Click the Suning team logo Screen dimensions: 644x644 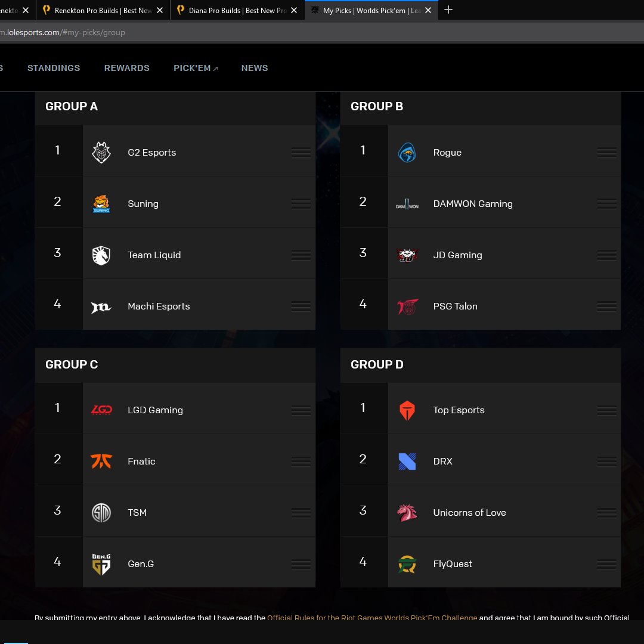pyautogui.click(x=101, y=204)
